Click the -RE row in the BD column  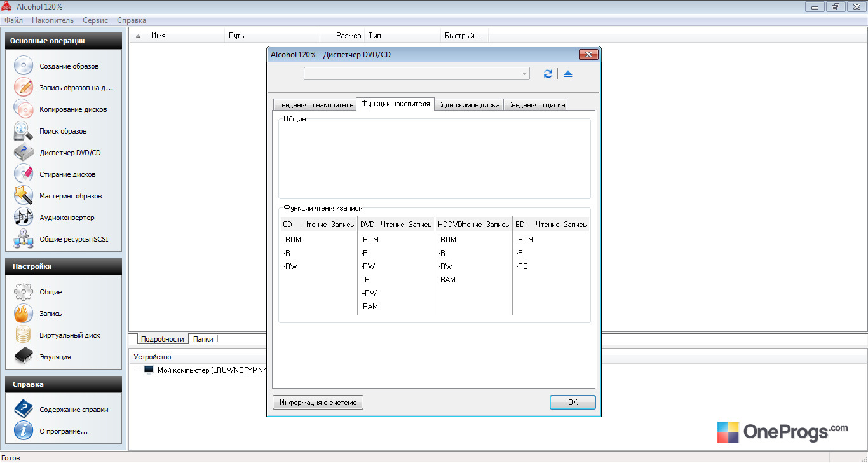521,266
